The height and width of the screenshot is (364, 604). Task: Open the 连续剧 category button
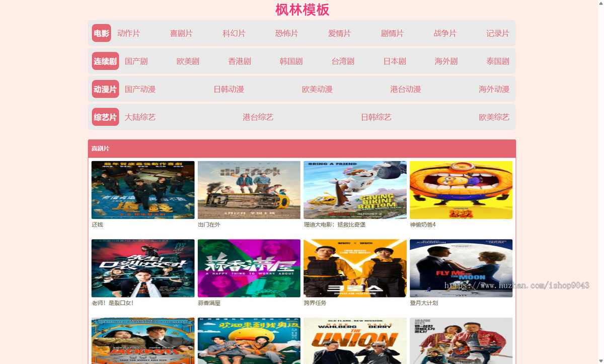click(x=105, y=61)
